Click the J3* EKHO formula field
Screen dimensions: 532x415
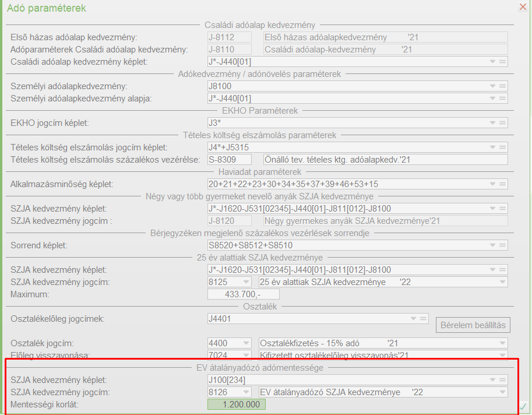tap(358, 123)
